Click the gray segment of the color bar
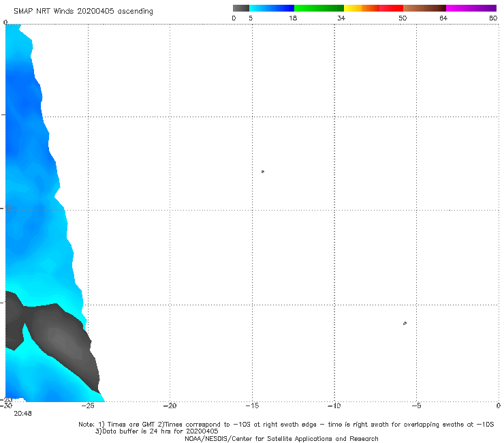The height and width of the screenshot is (443, 504). (240, 8)
